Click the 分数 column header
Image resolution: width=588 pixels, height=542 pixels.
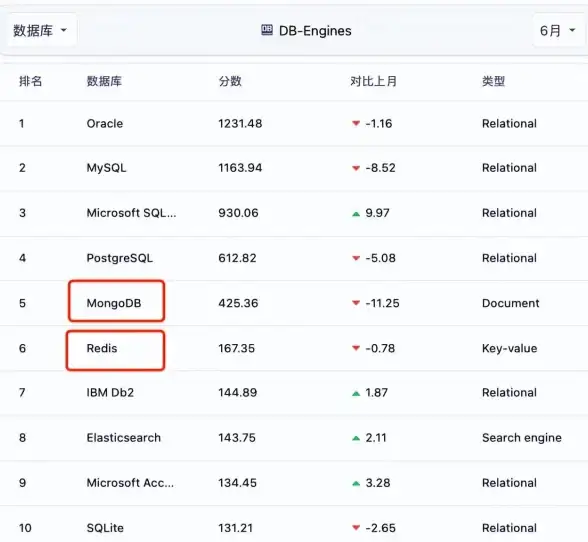point(230,81)
